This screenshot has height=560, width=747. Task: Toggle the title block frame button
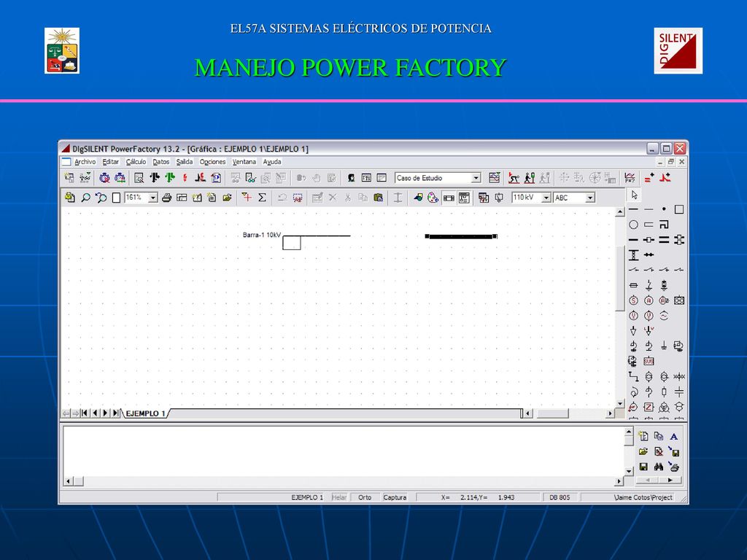point(449,198)
